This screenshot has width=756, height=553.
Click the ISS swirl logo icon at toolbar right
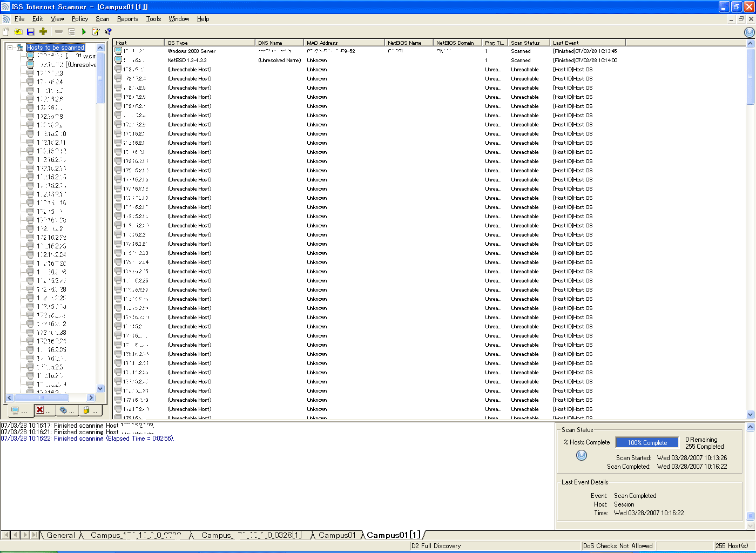(x=749, y=32)
